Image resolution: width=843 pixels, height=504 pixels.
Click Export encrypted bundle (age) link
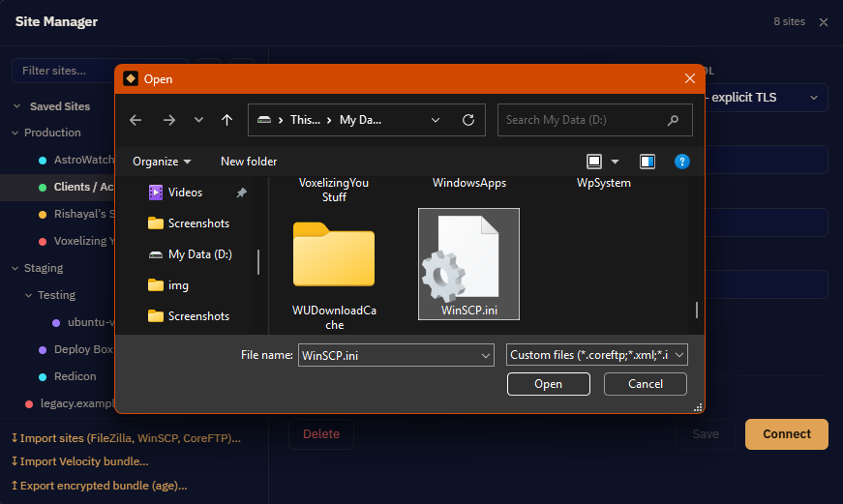[99, 486]
